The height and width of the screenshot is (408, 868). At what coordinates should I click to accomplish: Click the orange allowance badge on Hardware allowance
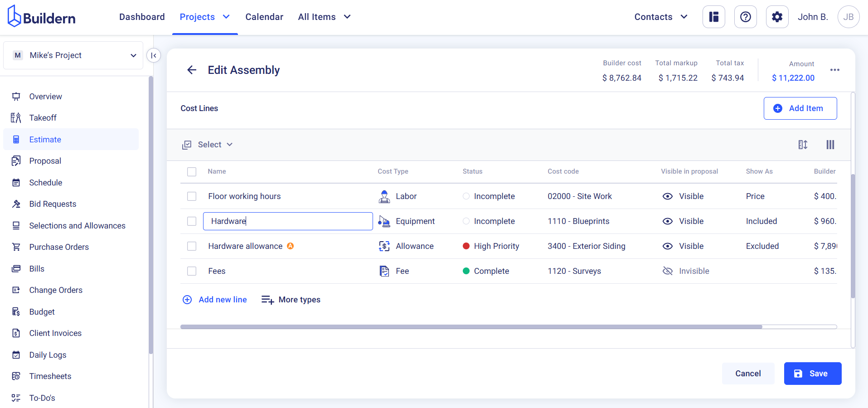tap(291, 246)
